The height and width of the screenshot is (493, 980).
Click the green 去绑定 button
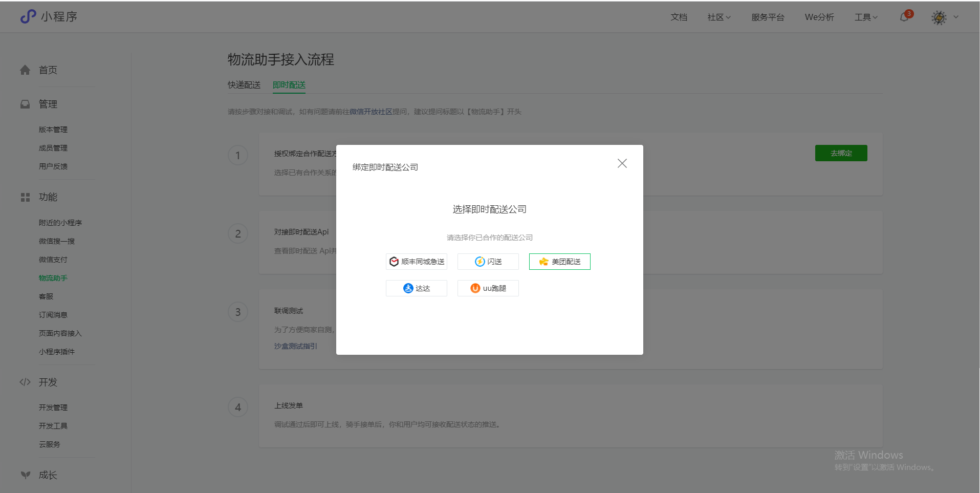pos(841,153)
